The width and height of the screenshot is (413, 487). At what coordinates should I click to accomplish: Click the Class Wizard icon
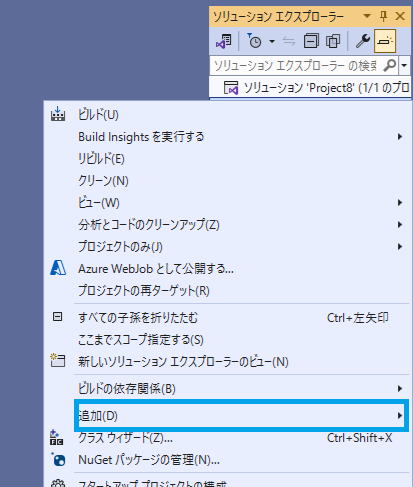(57, 438)
